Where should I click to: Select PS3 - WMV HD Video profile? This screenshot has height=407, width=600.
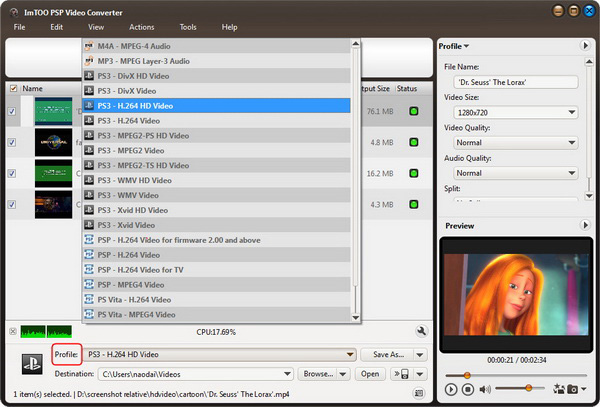click(x=216, y=180)
